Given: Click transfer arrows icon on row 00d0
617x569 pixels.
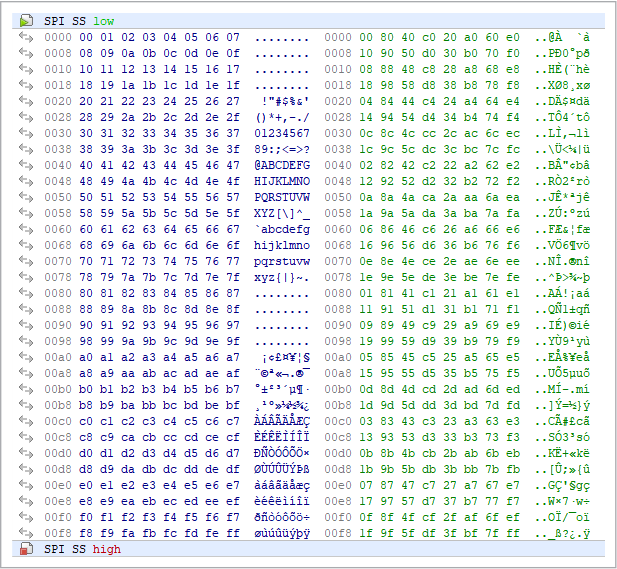Looking at the screenshot, I should click(x=26, y=453).
